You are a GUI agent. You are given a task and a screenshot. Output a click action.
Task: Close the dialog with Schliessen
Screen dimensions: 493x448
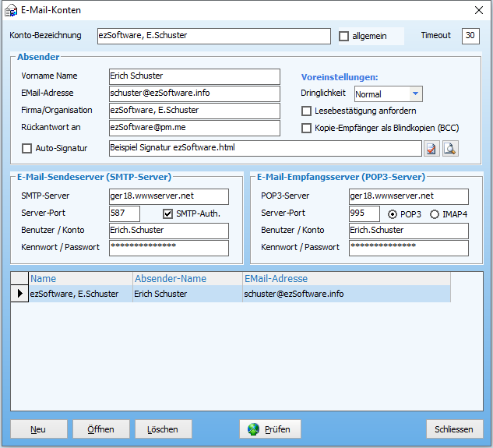(x=455, y=429)
